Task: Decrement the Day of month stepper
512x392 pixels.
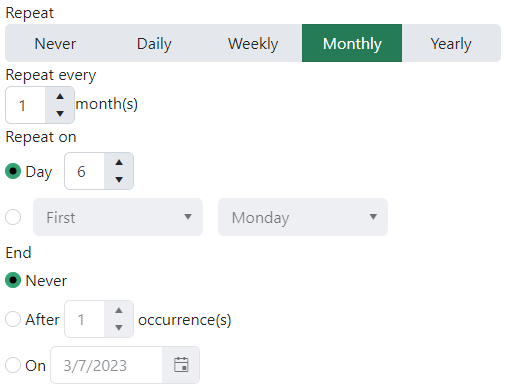Action: pyautogui.click(x=119, y=180)
